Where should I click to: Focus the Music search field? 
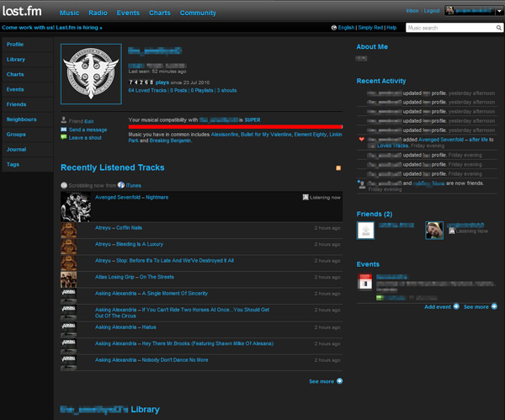(450, 28)
